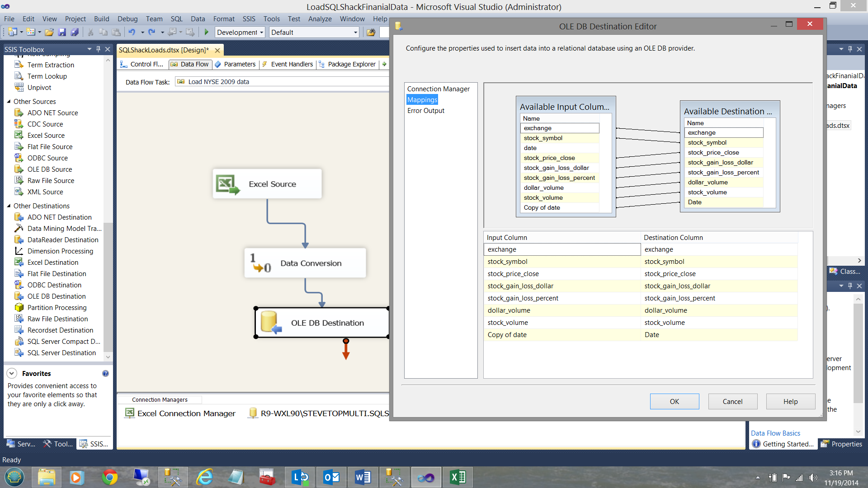Collapse the Favorites section chevron
This screenshot has width=868, height=488.
(x=12, y=374)
